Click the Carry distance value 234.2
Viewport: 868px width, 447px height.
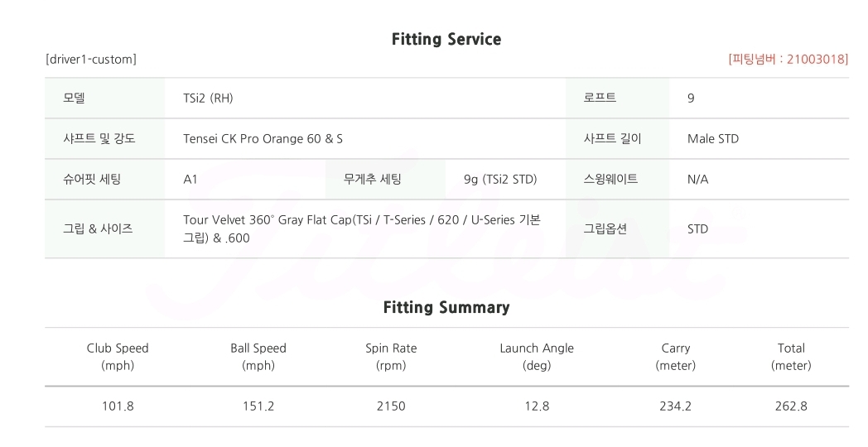(675, 406)
